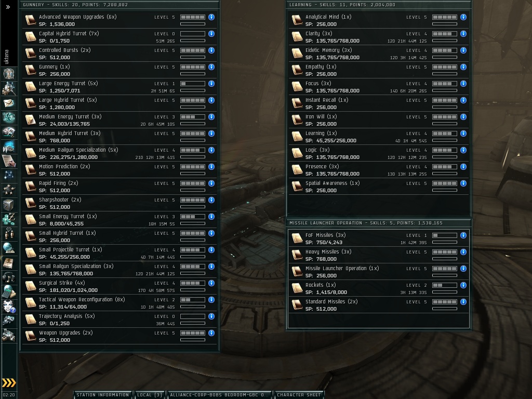Viewport: 532px width, 399px height.
Task: Show info for Clarity skill
Action: click(x=463, y=34)
